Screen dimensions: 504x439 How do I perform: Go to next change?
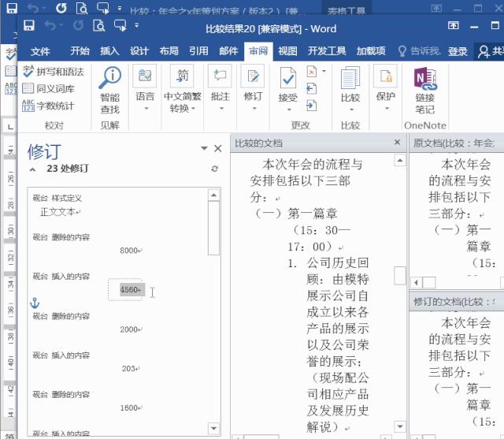[x=312, y=106]
